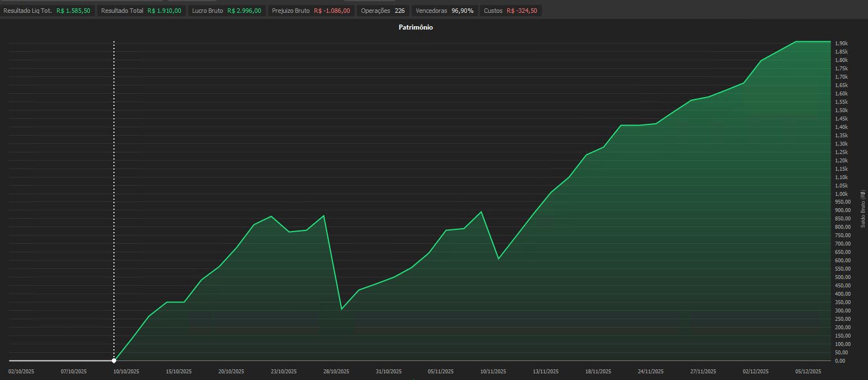
Task: Click the Lucro Bruto summary field
Action: click(x=226, y=11)
